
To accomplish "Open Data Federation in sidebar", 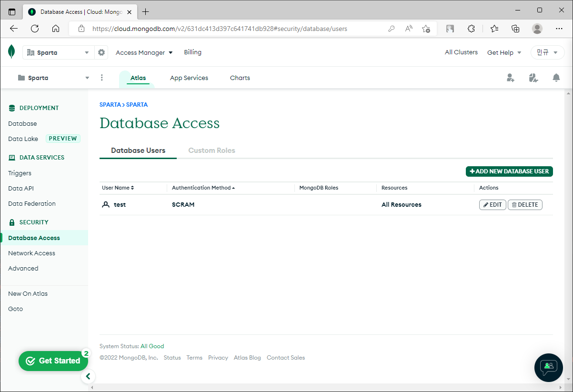I will click(x=32, y=203).
